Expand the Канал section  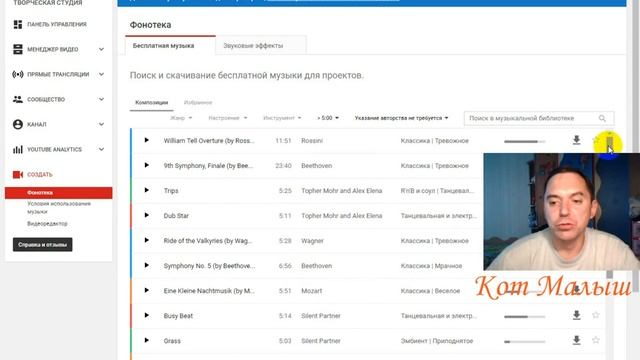(x=101, y=124)
